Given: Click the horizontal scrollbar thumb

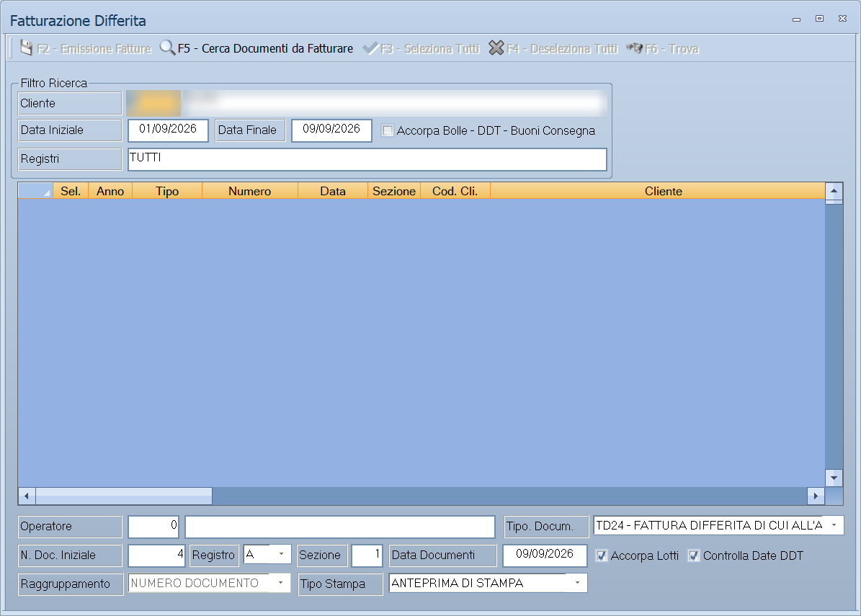Looking at the screenshot, I should pyautogui.click(x=124, y=496).
